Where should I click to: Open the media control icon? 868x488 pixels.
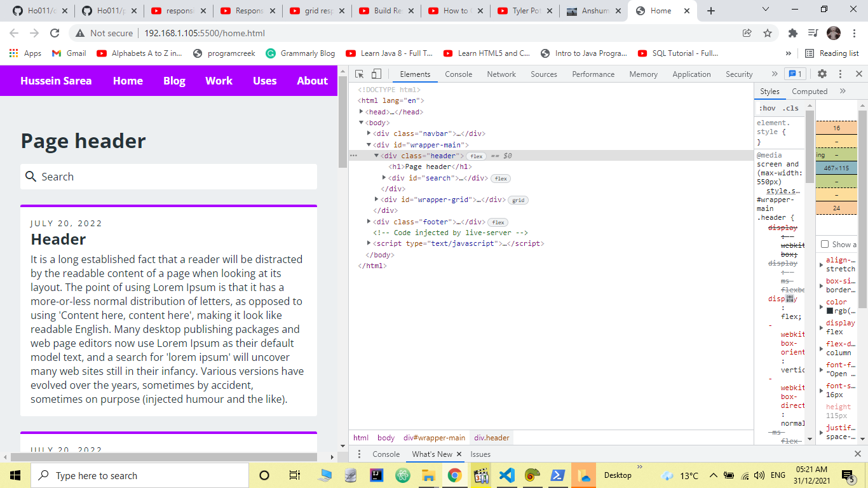pyautogui.click(x=813, y=33)
